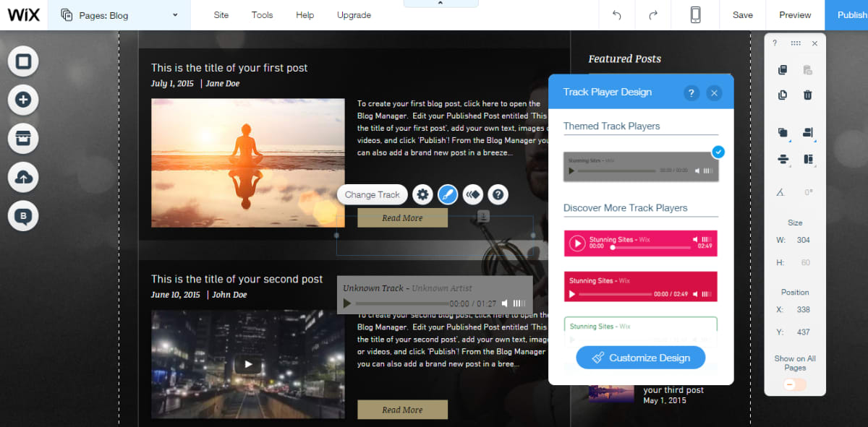Viewport: 868px width, 427px height.
Task: Select pink round-play track player design
Action: click(641, 243)
